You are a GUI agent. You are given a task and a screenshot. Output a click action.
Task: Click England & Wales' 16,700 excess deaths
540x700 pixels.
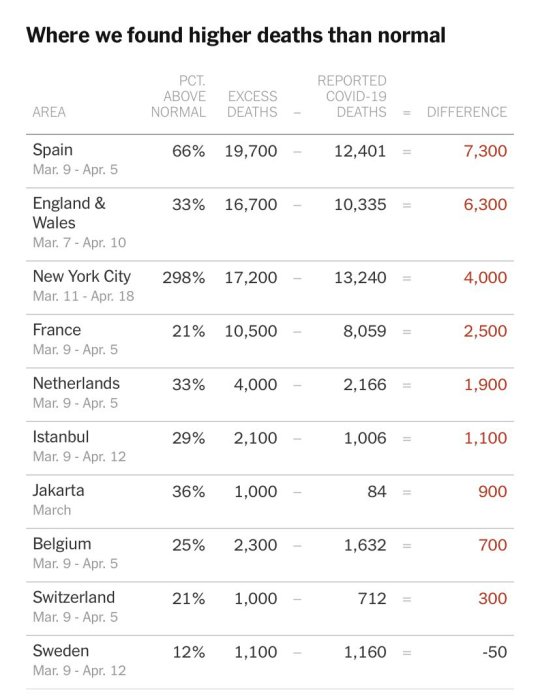coord(251,205)
